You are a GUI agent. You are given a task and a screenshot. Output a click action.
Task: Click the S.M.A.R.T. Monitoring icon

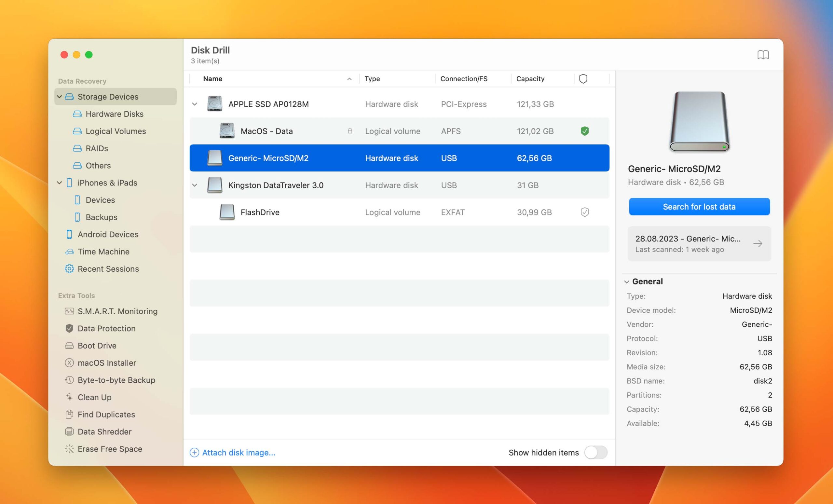[x=69, y=311]
